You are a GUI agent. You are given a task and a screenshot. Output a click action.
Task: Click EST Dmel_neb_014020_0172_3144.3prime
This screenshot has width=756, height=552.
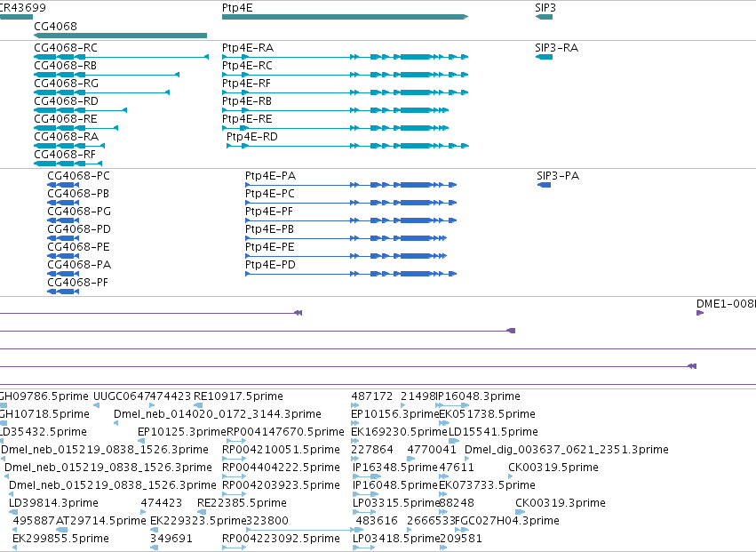click(x=218, y=414)
